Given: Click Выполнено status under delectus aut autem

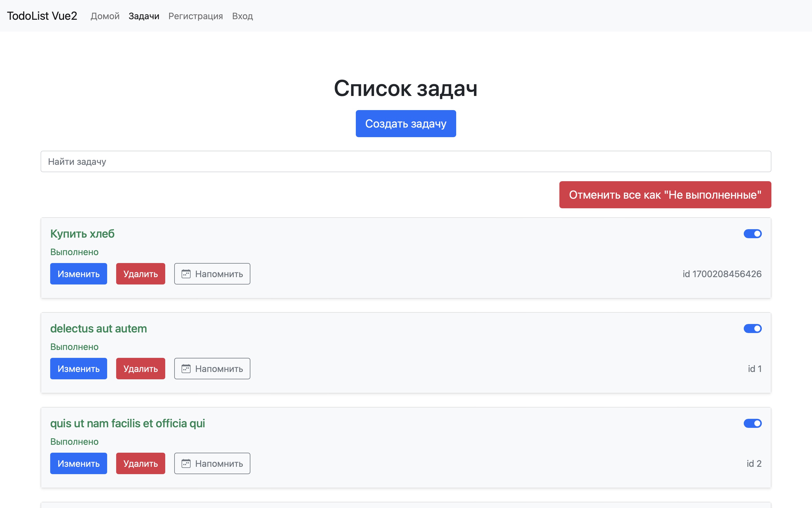Looking at the screenshot, I should 74,347.
